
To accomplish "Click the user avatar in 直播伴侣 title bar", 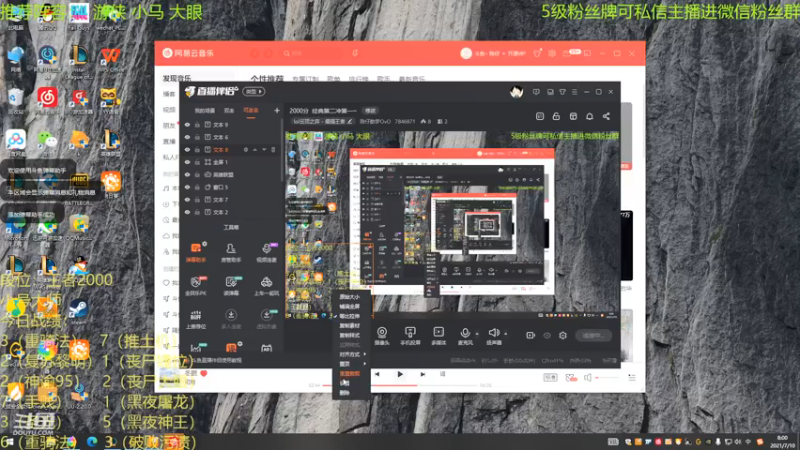I will [x=516, y=92].
